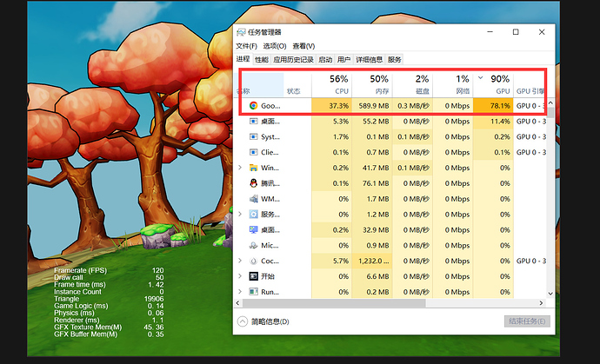Click the Triangle 19906 stat in game

point(109,299)
